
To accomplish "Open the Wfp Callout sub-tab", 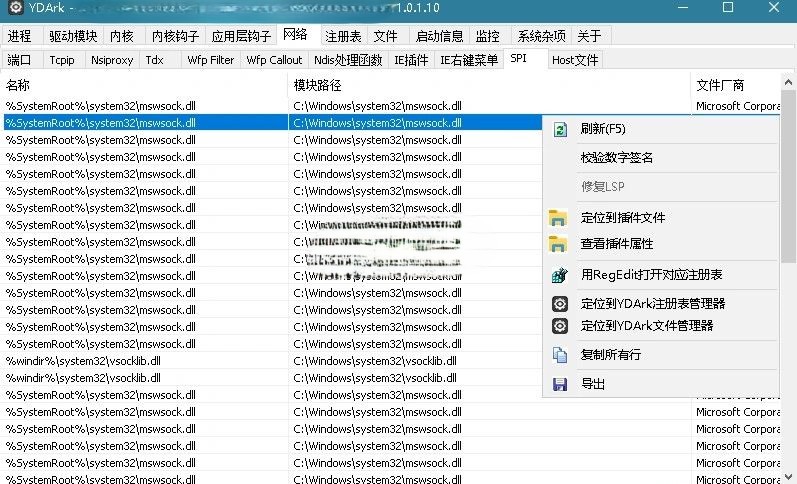I will (x=274, y=60).
